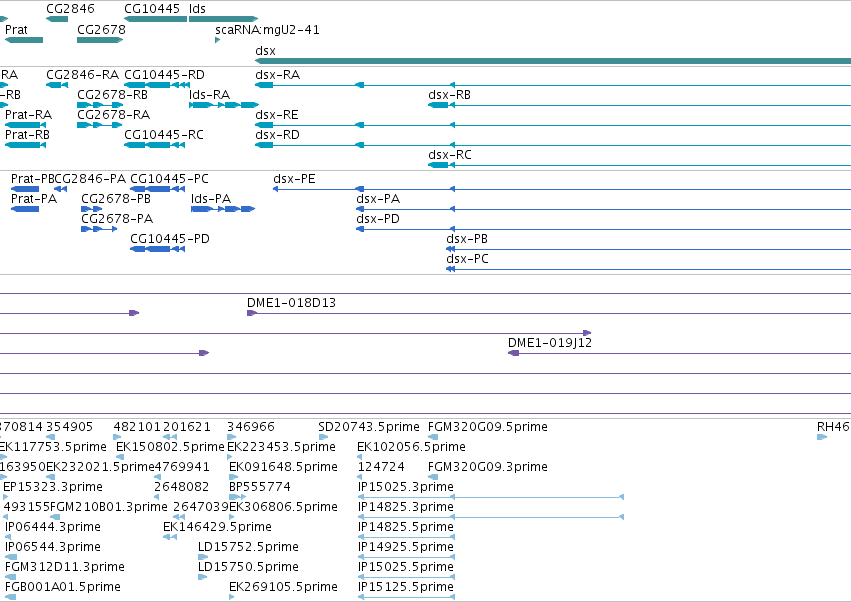Click transcript dsx-RB label
This screenshot has width=851, height=602.
[449, 94]
